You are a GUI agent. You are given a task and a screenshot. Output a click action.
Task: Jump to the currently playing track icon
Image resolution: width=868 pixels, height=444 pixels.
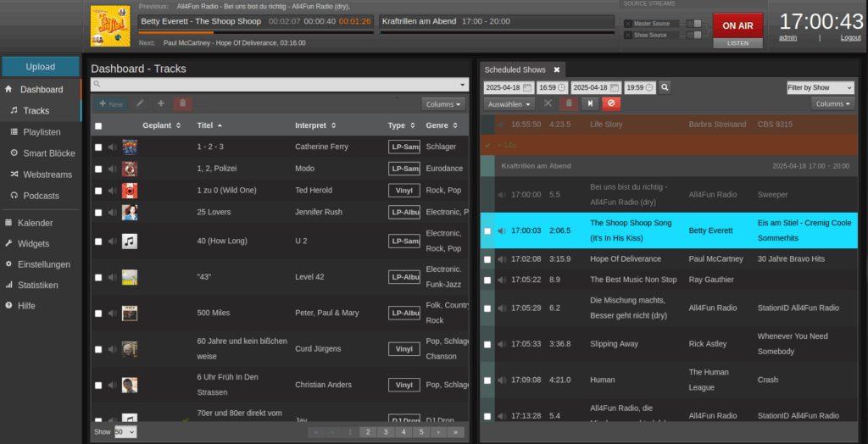(590, 103)
